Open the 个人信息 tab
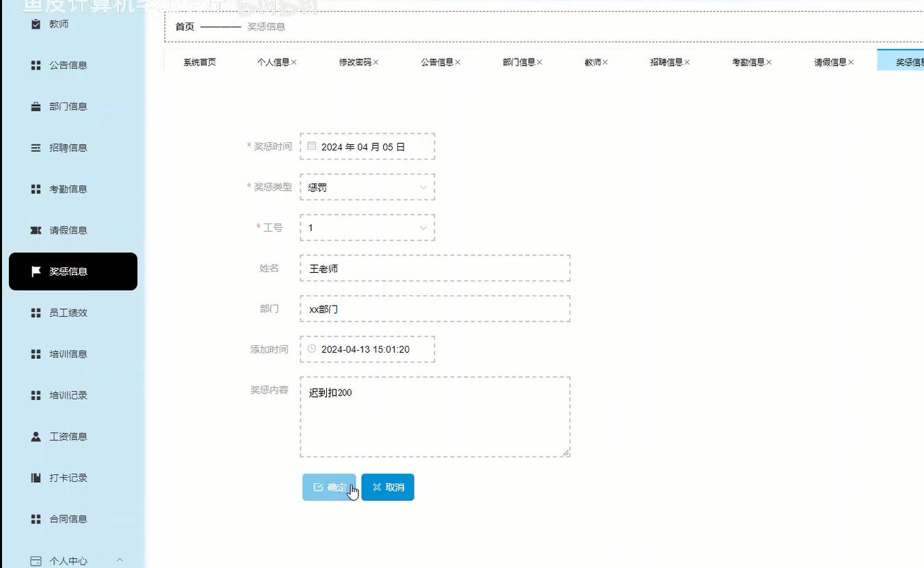924x568 pixels. (x=272, y=61)
